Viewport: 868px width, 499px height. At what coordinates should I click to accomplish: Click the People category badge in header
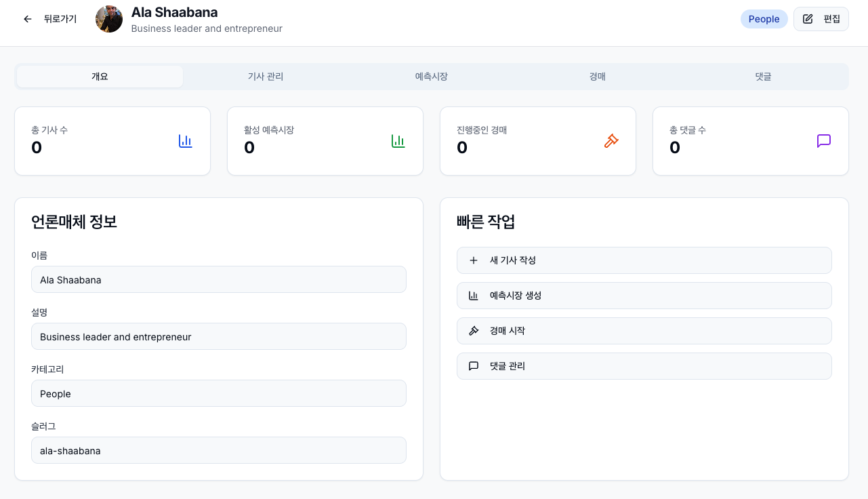764,19
